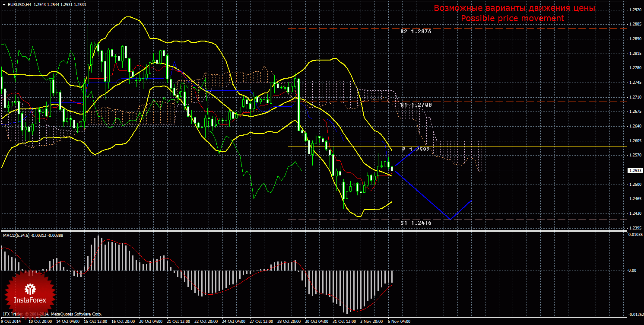Click the '15 Oct 12:00' time axis label

tap(95, 322)
